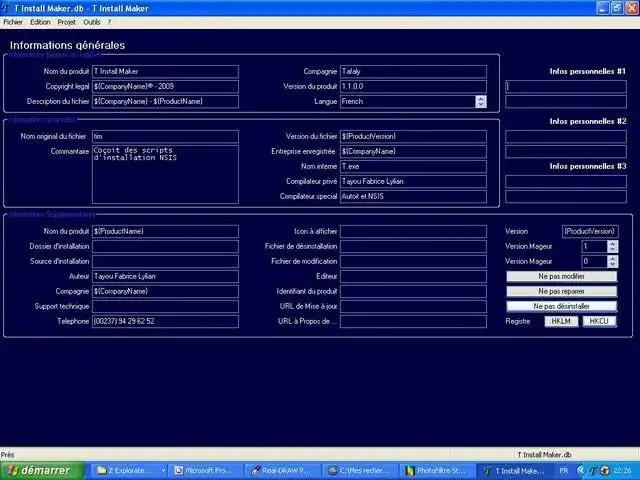Click the Nom du produit field containing $(ProductName)
Image resolution: width=640 pixels, height=480 pixels.
(x=165, y=231)
